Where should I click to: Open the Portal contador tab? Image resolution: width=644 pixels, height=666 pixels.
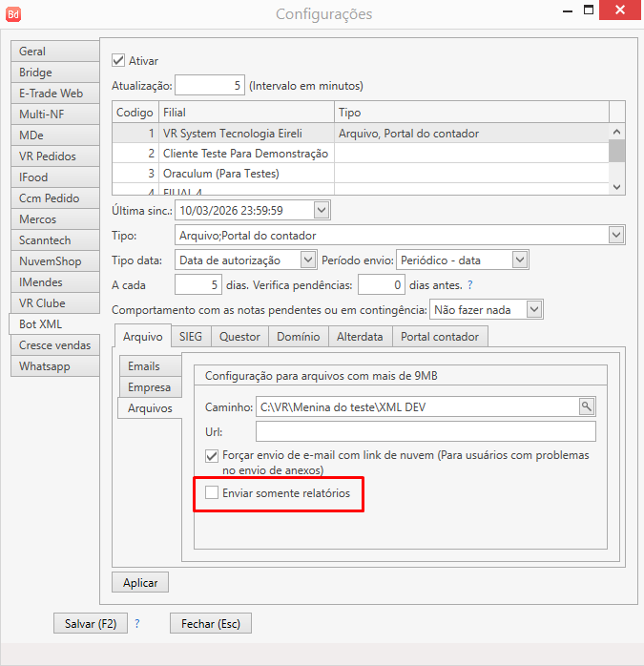440,336
